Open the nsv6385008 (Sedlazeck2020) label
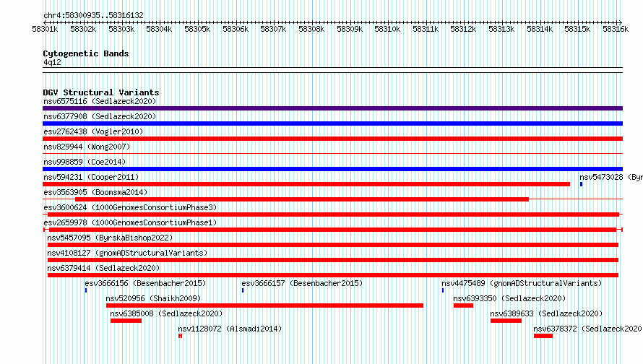The image size is (643, 364). (x=166, y=313)
